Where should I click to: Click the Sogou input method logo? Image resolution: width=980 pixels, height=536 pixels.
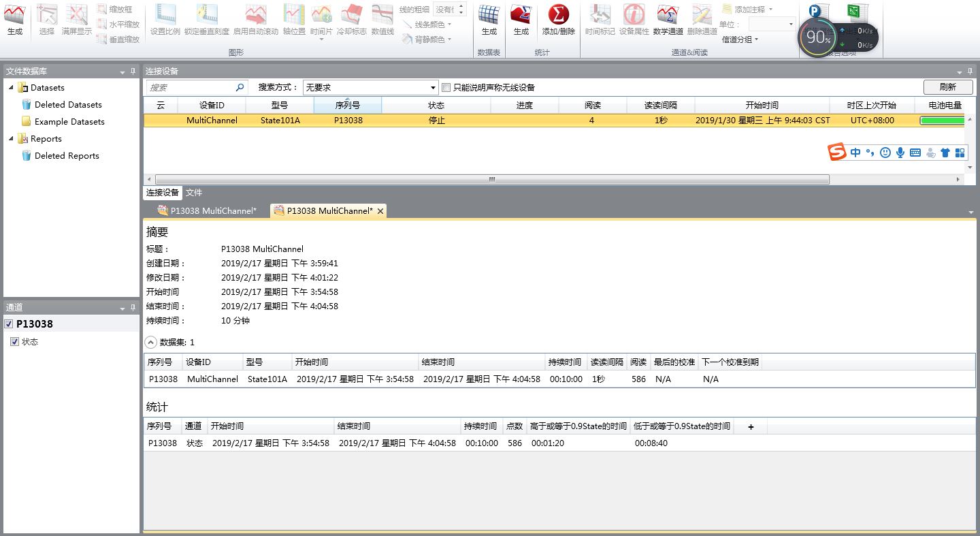pyautogui.click(x=837, y=153)
